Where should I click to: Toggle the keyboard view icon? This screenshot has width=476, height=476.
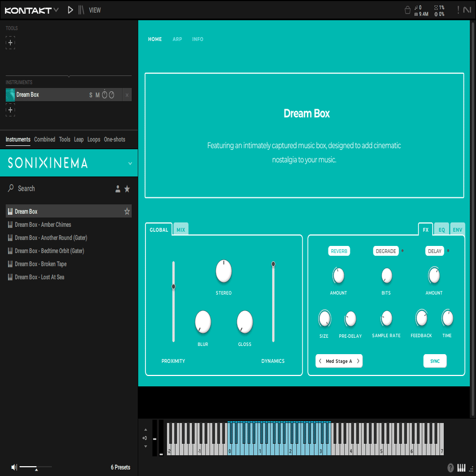[461, 467]
